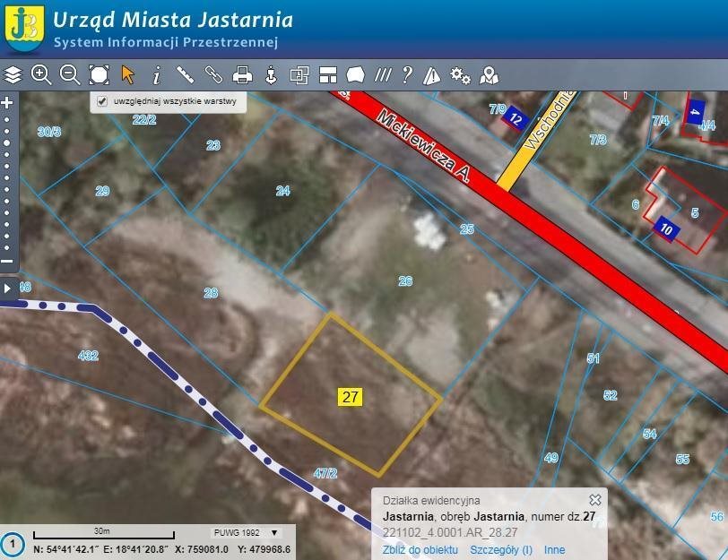Select the zoom in magnifier tool
This screenshot has width=728, height=560.
click(x=41, y=74)
